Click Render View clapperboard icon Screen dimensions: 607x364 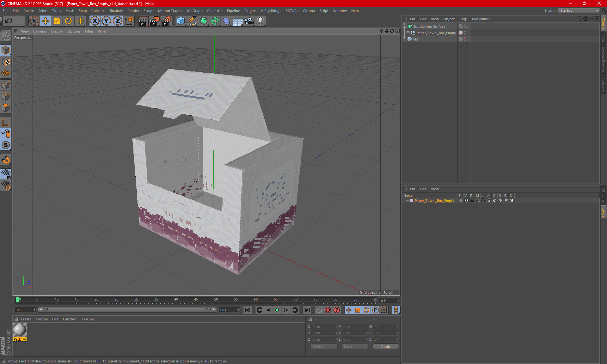[143, 21]
